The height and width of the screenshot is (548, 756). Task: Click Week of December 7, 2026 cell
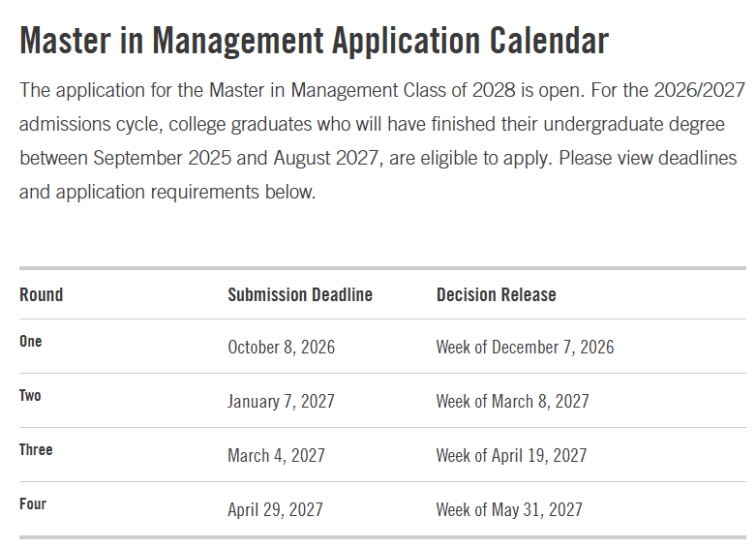tap(525, 348)
